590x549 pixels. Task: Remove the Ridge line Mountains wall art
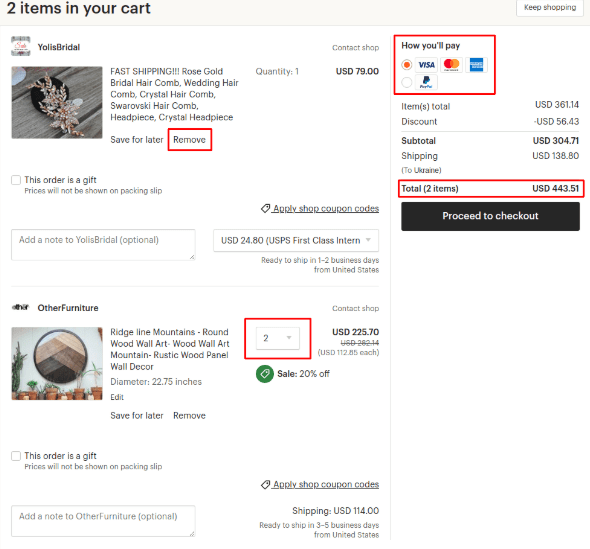pos(189,415)
